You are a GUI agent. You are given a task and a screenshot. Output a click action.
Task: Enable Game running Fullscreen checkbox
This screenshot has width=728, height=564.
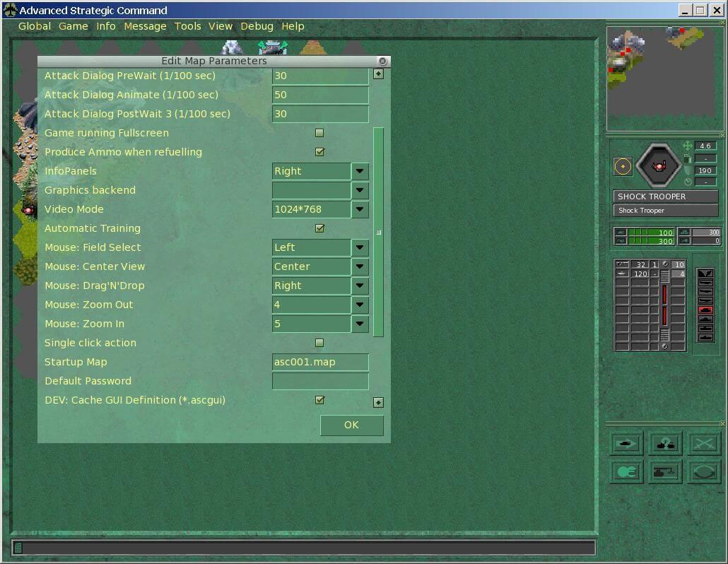pos(319,133)
